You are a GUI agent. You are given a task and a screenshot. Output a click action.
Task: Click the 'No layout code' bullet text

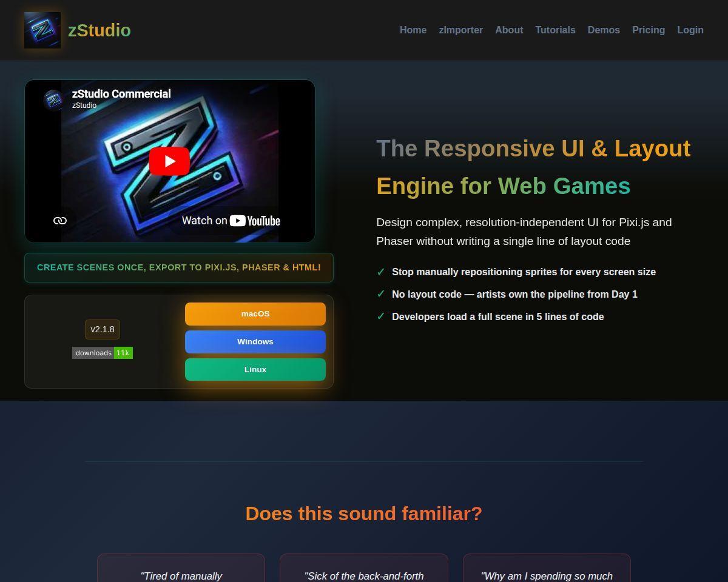point(514,295)
